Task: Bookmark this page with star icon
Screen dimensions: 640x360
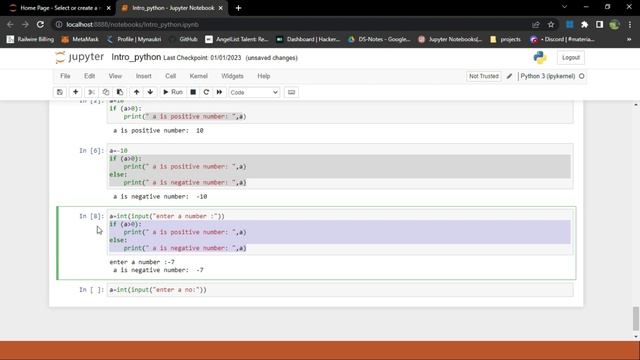Action: (x=551, y=24)
